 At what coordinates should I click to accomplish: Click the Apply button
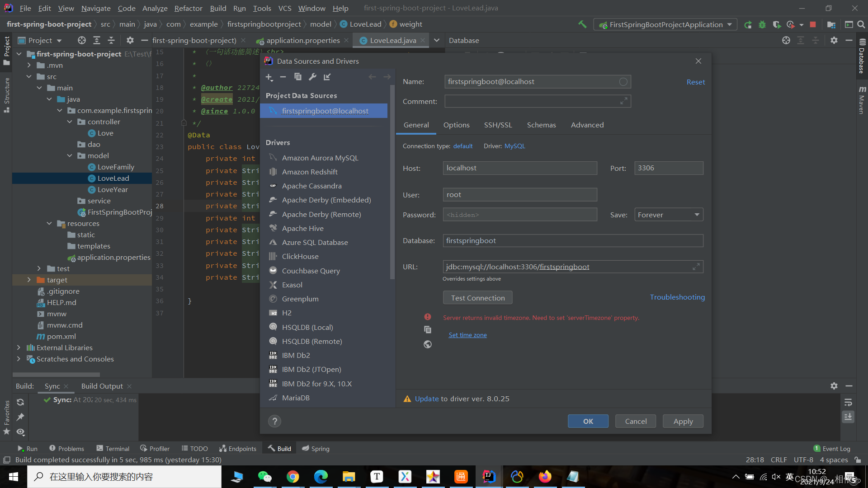pyautogui.click(x=683, y=422)
